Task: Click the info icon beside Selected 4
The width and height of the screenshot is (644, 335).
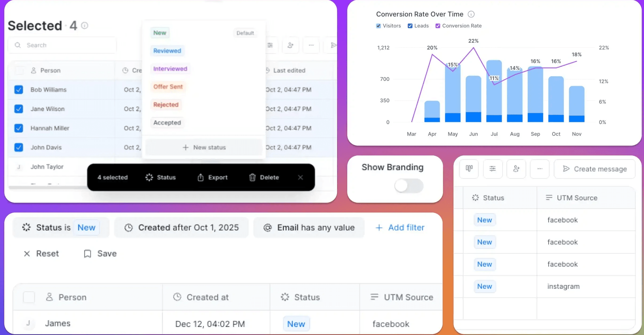Action: (x=85, y=26)
